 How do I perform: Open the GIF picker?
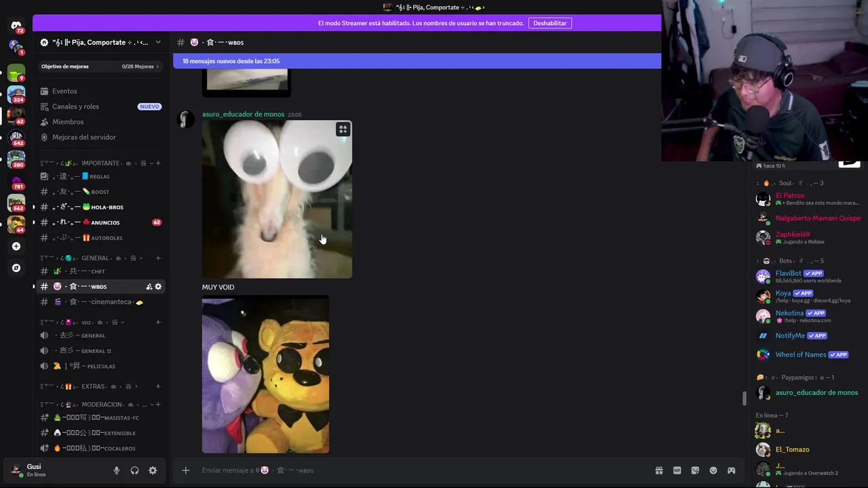(x=677, y=470)
